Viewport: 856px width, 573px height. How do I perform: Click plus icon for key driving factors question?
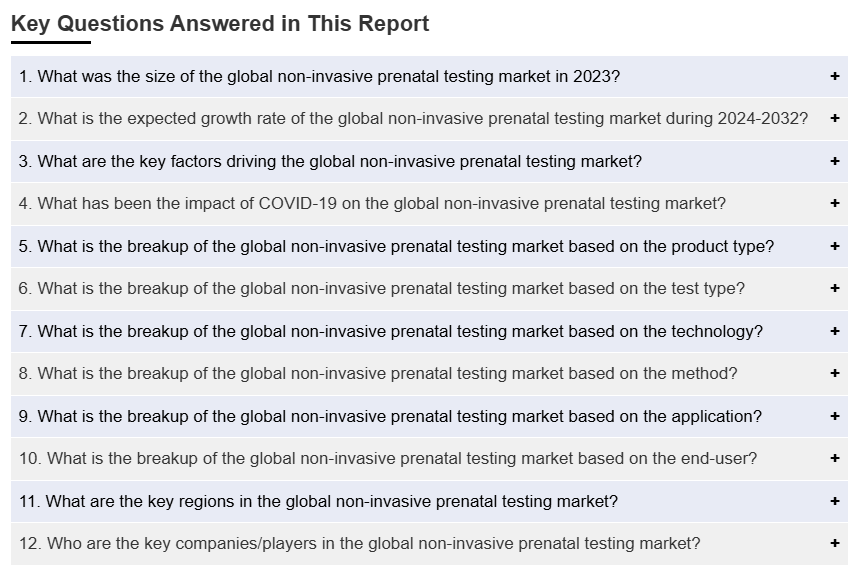[834, 162]
